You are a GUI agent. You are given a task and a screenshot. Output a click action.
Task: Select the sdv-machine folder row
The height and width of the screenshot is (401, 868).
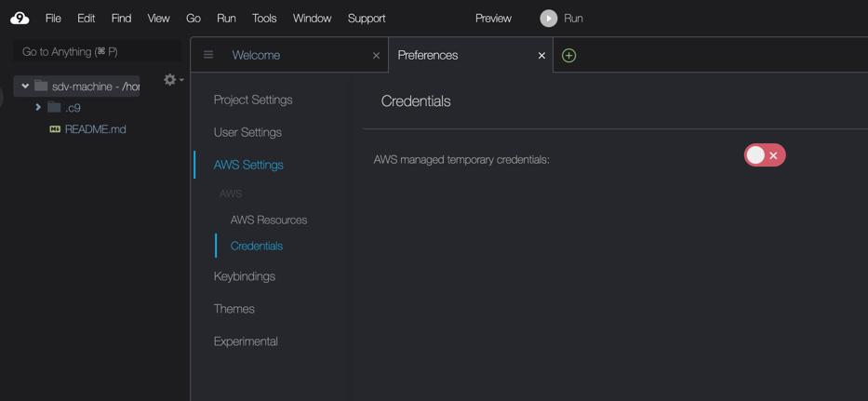[x=76, y=87]
